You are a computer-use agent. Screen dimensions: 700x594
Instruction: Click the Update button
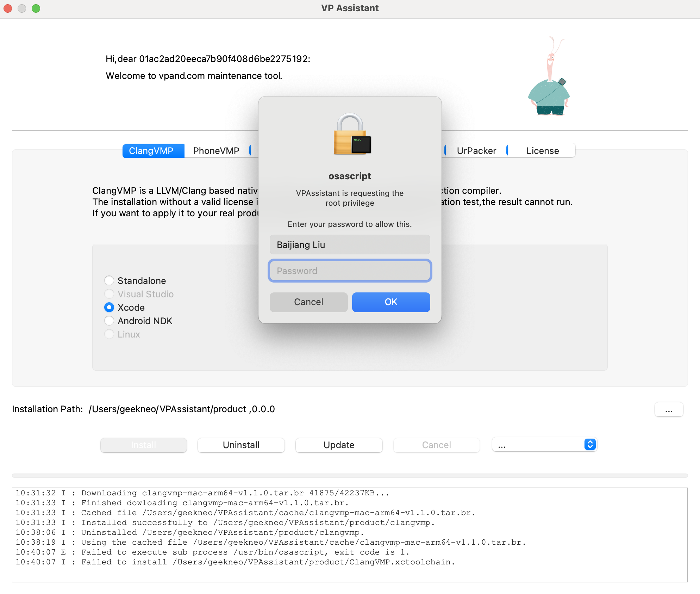click(x=339, y=445)
